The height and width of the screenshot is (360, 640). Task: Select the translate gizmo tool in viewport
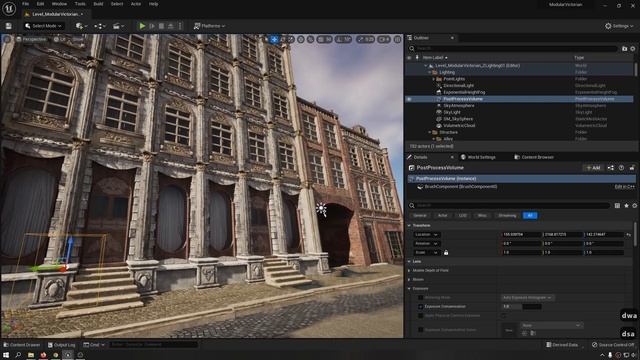click(274, 39)
